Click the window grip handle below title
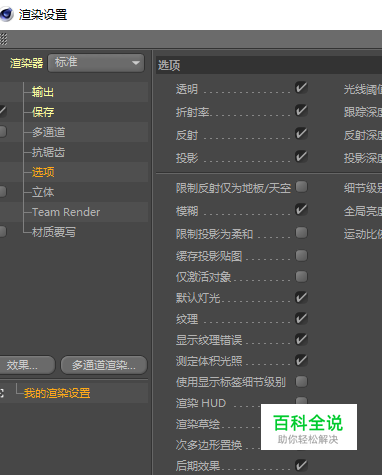 pos(3,39)
